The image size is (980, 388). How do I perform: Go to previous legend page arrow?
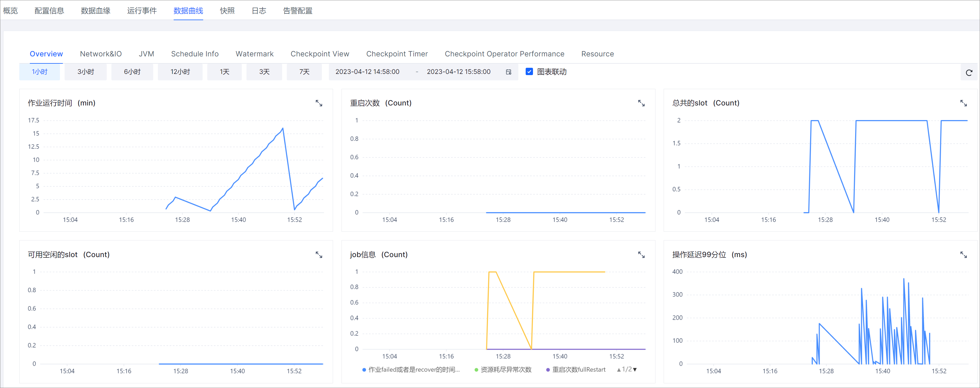pyautogui.click(x=619, y=370)
